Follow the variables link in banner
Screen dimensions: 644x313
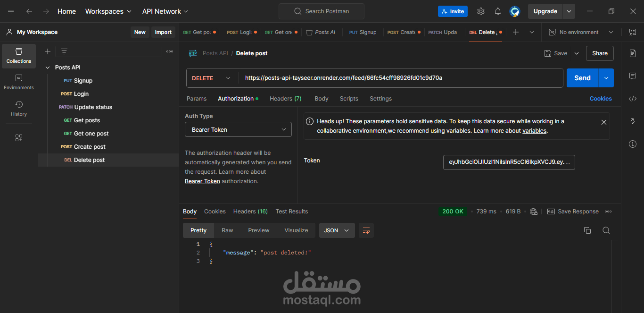[x=535, y=131]
